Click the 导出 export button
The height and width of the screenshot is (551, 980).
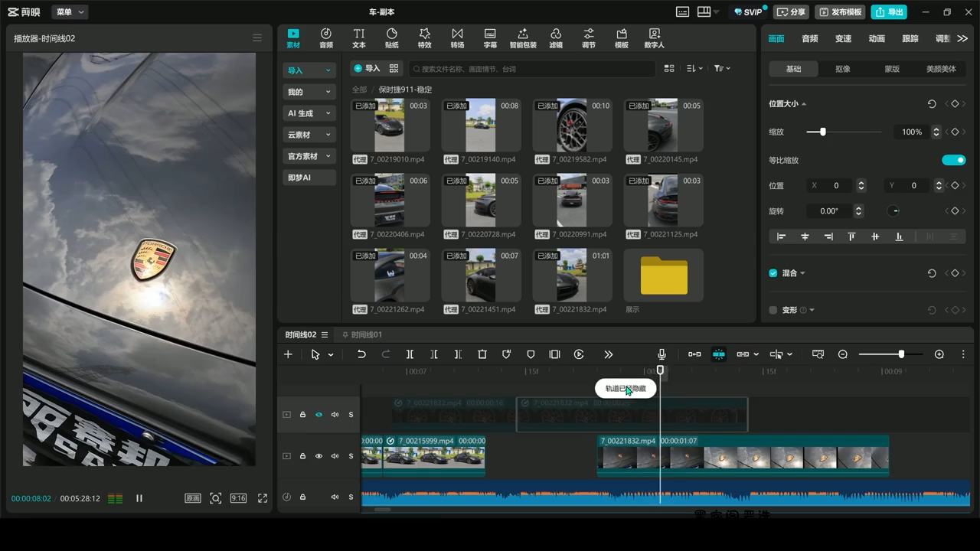889,12
